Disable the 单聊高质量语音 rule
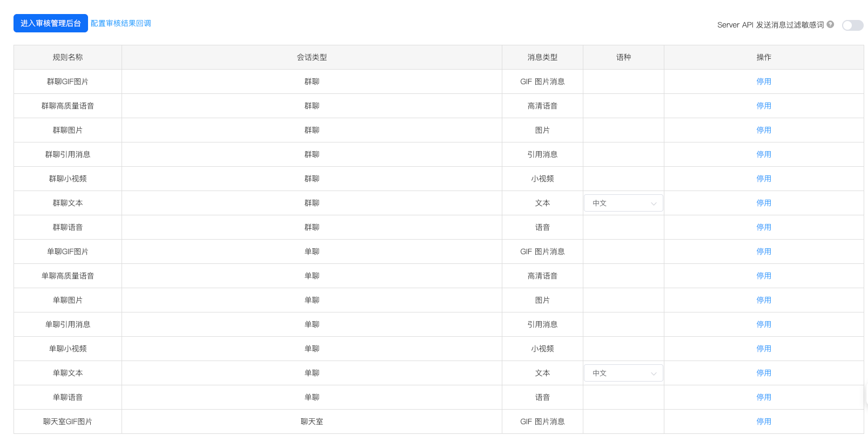 [764, 276]
